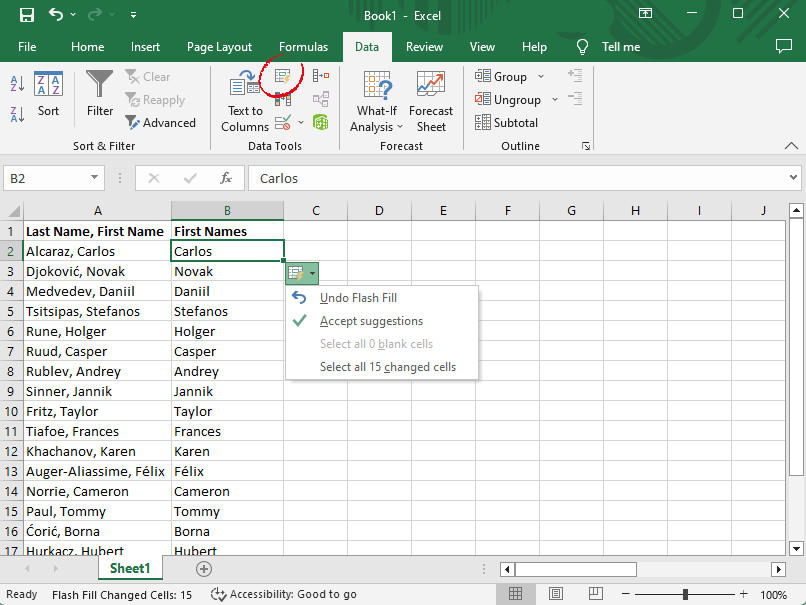Sort A to Z ascending
This screenshot has width=806, height=605.
pyautogui.click(x=17, y=83)
